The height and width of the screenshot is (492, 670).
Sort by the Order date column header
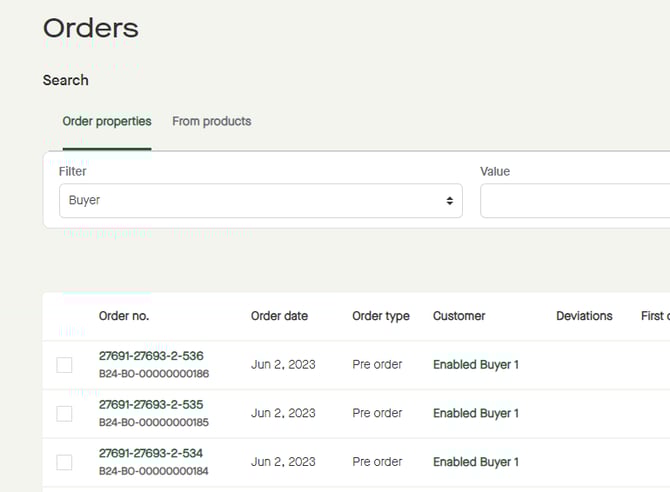(279, 316)
